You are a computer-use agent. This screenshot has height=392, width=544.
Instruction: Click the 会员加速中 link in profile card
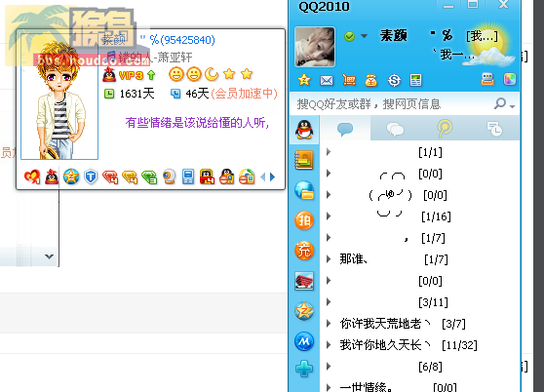245,94
